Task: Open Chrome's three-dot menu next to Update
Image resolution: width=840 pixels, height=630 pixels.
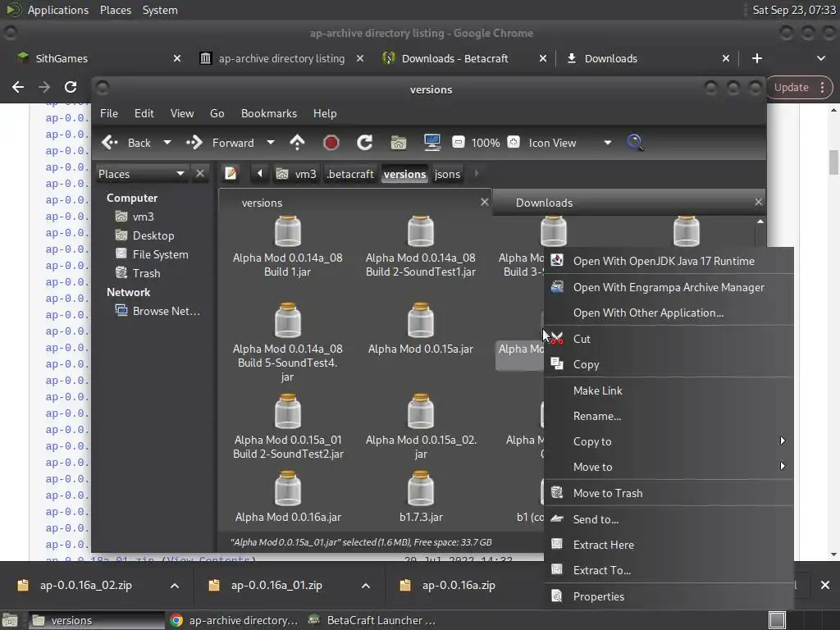Action: (822, 87)
